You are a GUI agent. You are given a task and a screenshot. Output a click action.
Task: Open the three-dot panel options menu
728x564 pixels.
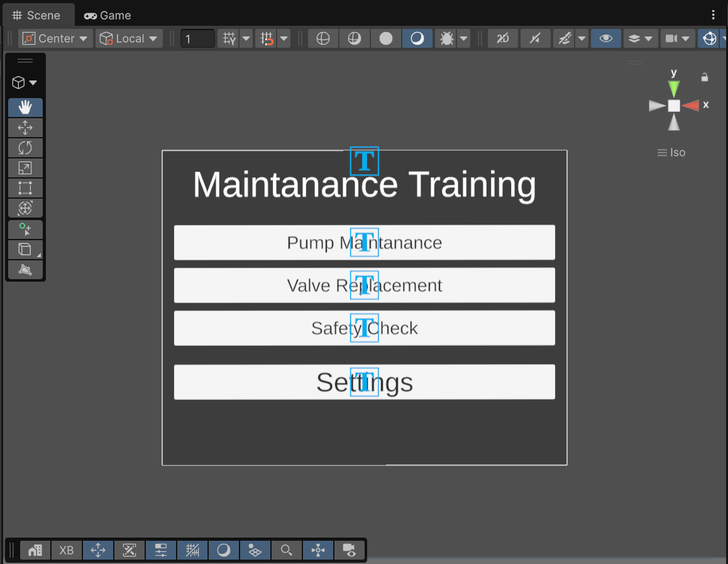point(713,15)
